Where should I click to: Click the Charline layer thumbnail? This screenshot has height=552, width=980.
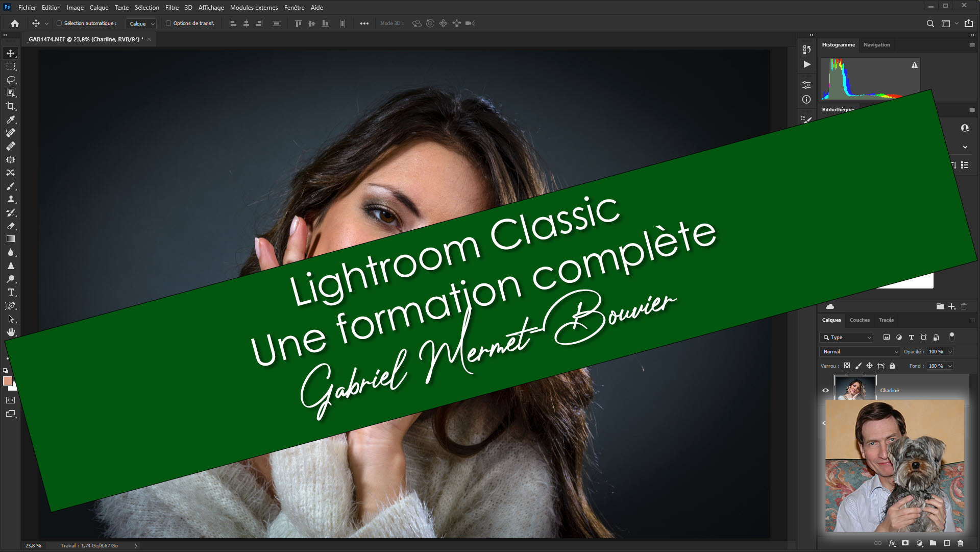coord(855,388)
